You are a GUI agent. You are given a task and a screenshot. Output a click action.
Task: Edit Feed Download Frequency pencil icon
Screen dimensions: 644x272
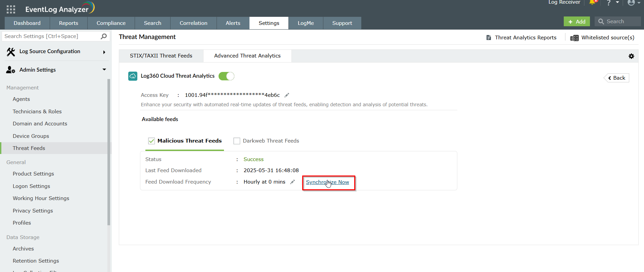tap(292, 182)
